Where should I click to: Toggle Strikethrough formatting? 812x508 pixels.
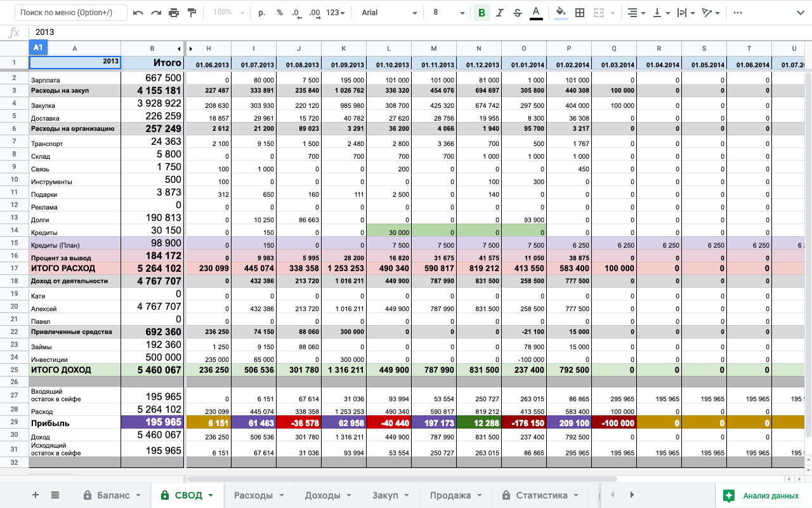click(x=518, y=13)
